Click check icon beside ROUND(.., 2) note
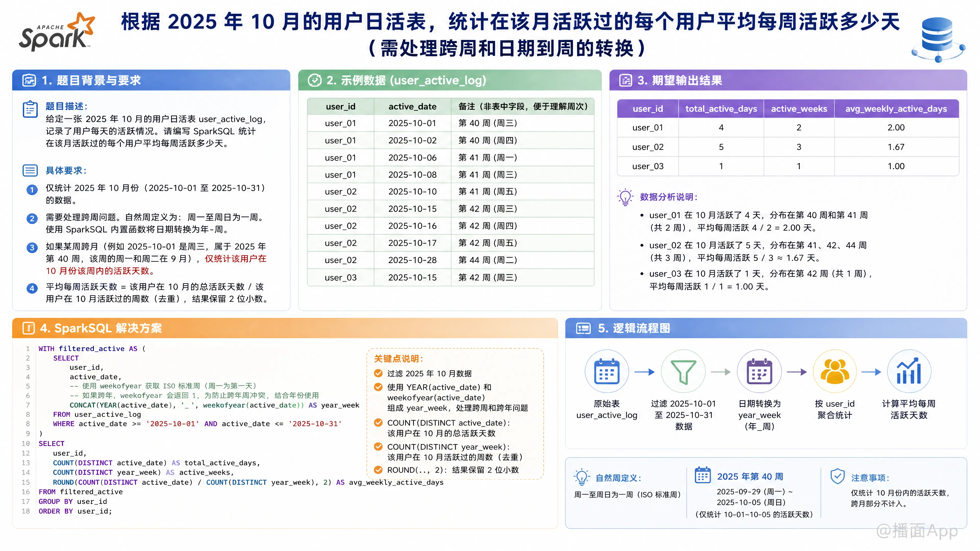This screenshot has height=551, width=980. pos(378,470)
